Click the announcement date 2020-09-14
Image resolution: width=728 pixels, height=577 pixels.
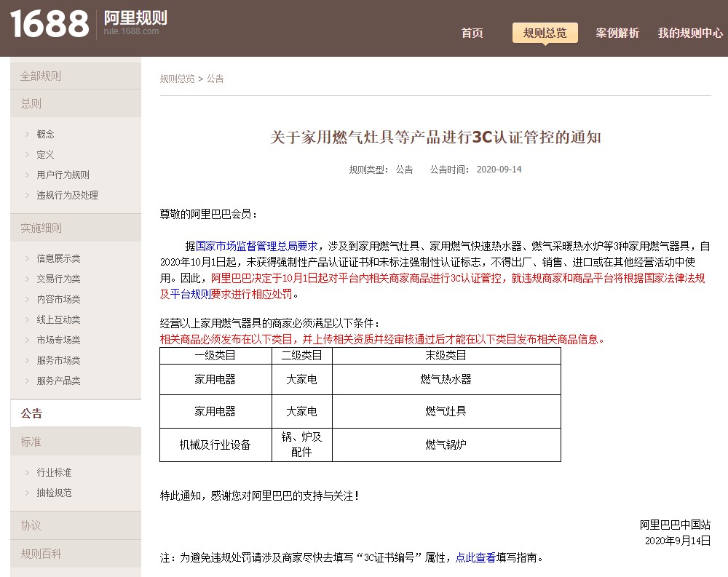click(x=499, y=170)
